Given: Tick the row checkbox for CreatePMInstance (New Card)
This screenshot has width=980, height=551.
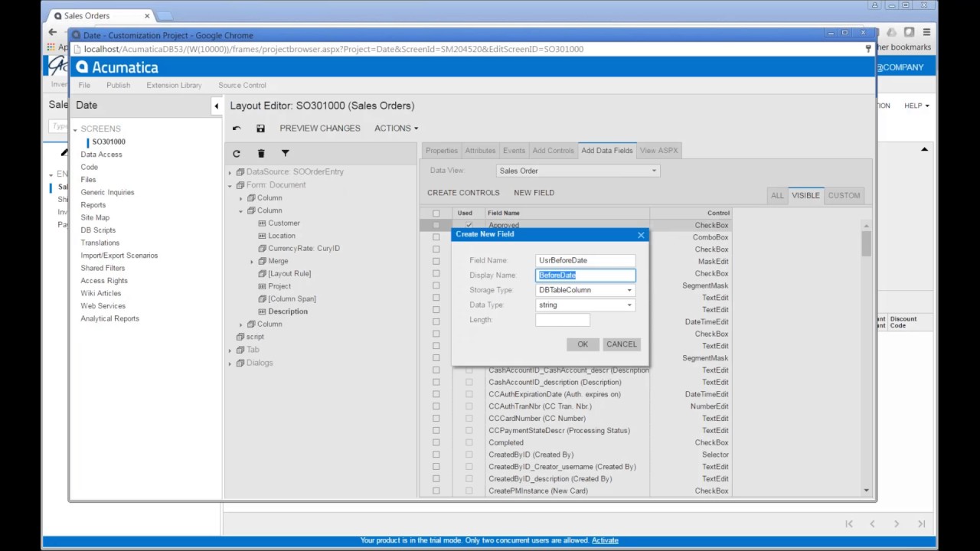Looking at the screenshot, I should pos(436,491).
